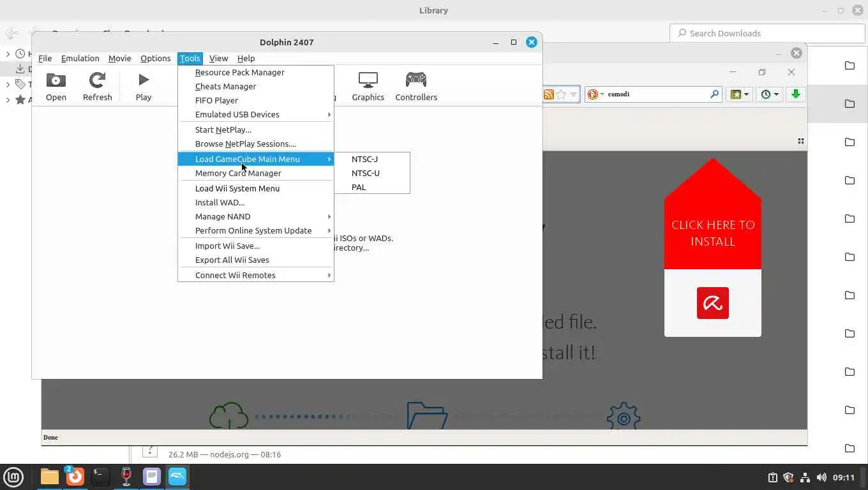Click the Wine glass taskbar icon
This screenshot has height=490, width=868.
[126, 477]
